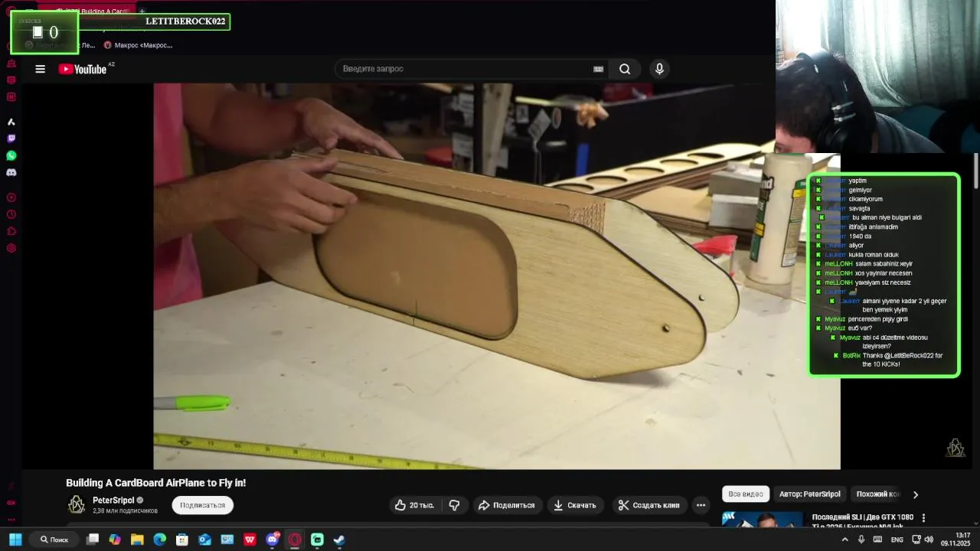Switch to the Building A CardBoard tab

coord(92,11)
